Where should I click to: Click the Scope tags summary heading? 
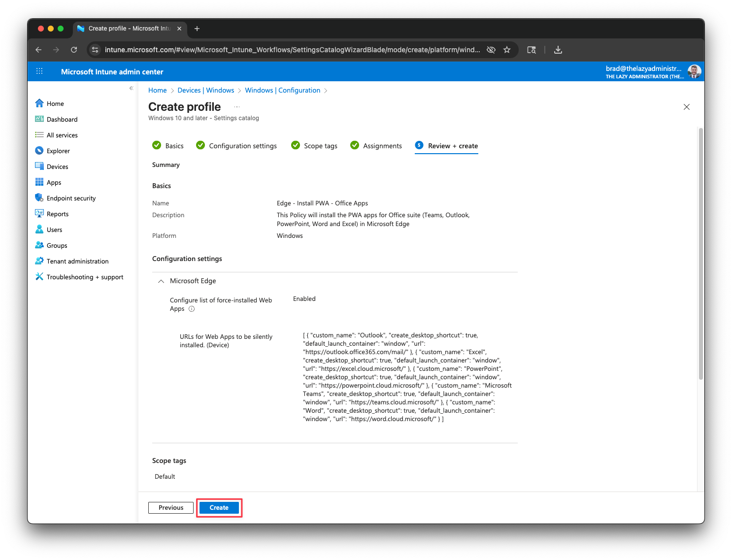point(169,461)
